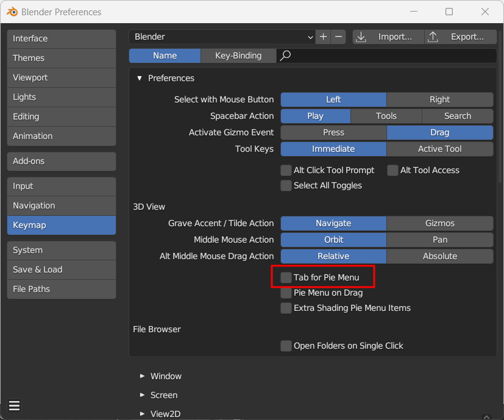This screenshot has height=420, width=504.
Task: Remove keymap preset with minus icon
Action: click(338, 37)
